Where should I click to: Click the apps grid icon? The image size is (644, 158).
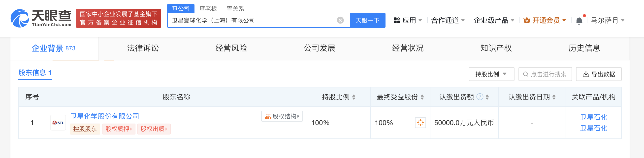pyautogui.click(x=397, y=20)
